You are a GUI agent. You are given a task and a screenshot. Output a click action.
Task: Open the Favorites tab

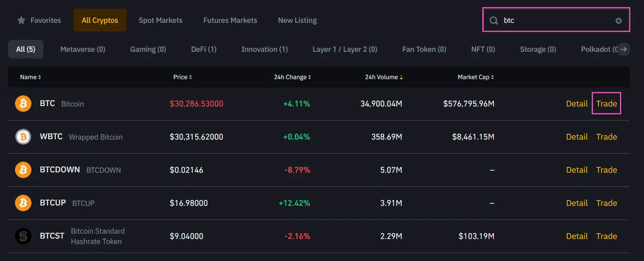pyautogui.click(x=39, y=20)
